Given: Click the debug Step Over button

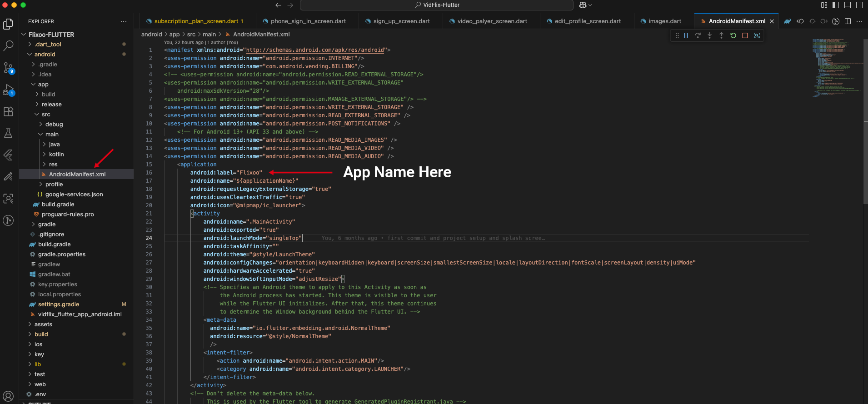Looking at the screenshot, I should click(x=698, y=35).
